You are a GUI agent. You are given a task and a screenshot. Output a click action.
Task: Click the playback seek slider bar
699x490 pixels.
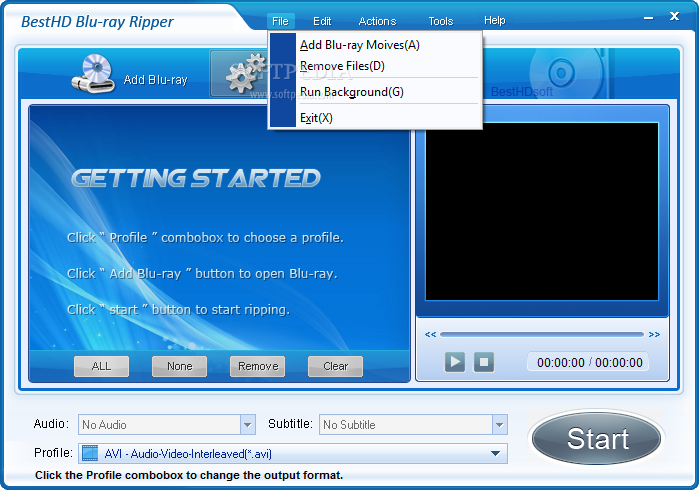[542, 334]
